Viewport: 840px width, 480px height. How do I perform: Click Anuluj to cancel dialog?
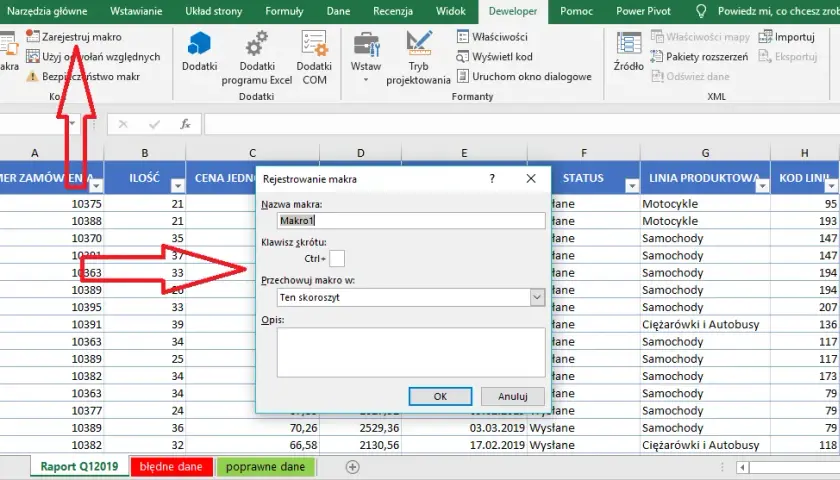tap(513, 396)
